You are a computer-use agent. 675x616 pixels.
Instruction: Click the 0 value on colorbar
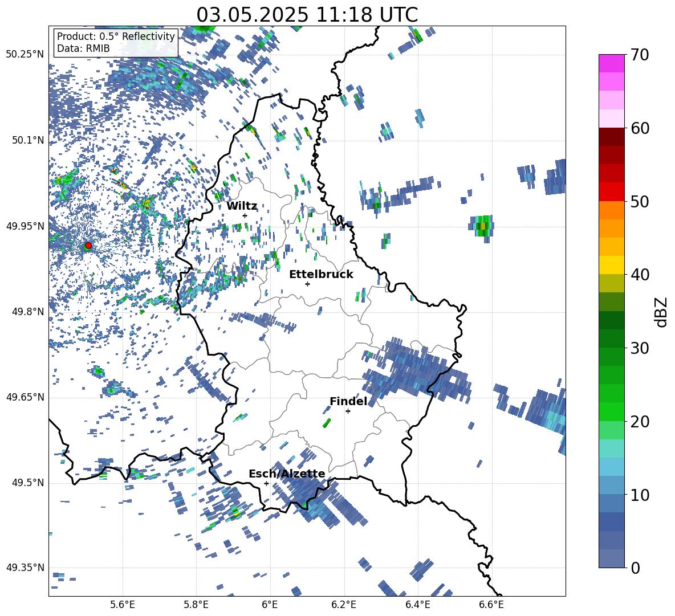point(635,568)
